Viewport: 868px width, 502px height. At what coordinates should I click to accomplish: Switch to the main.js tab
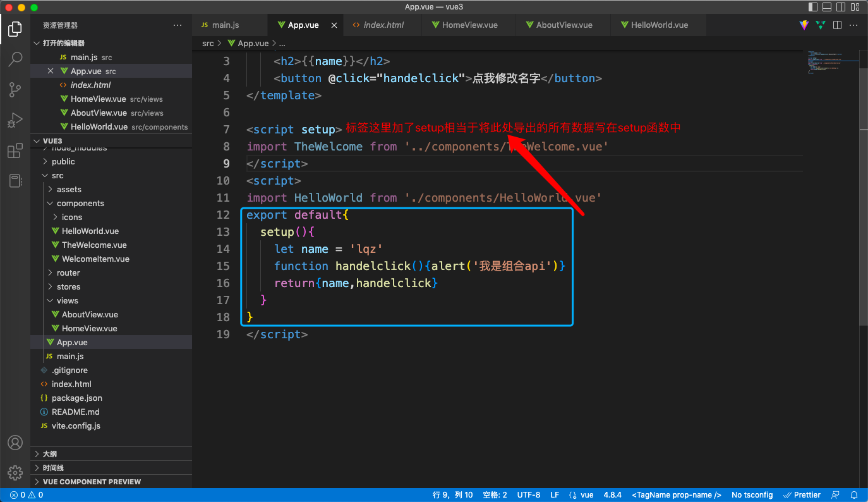tap(230, 25)
